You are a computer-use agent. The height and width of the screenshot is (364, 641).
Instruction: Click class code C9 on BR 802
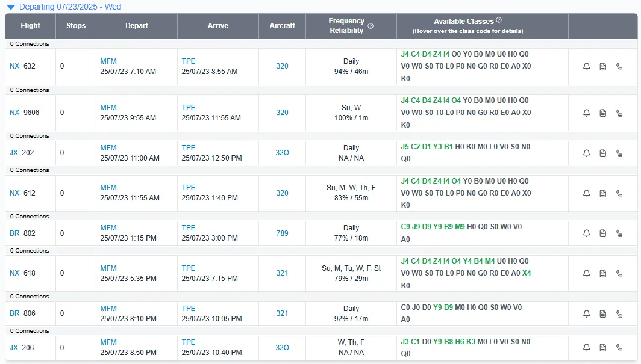(405, 226)
